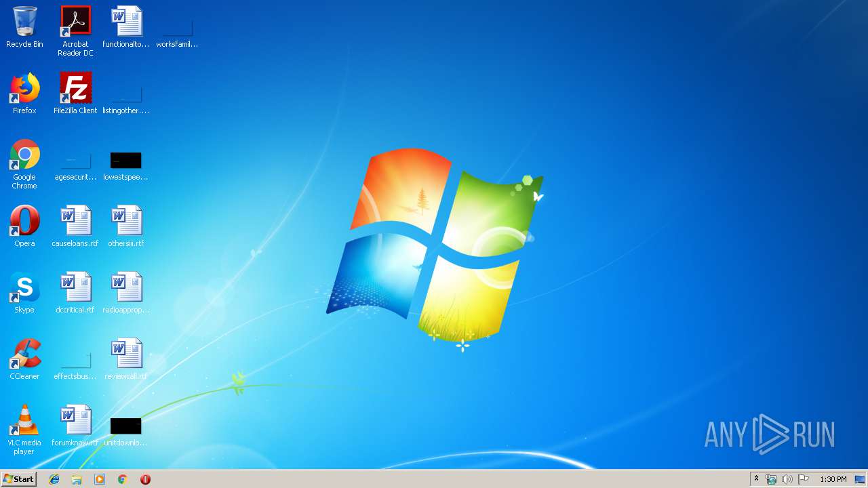Screen dimensions: 868x488
Task: Select the radioapprop... Word document
Action: click(x=126, y=293)
